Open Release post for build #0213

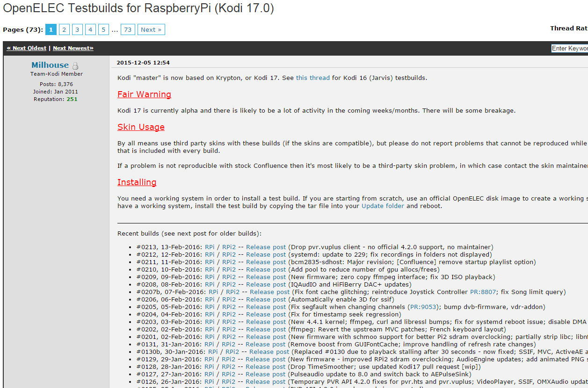tap(266, 247)
